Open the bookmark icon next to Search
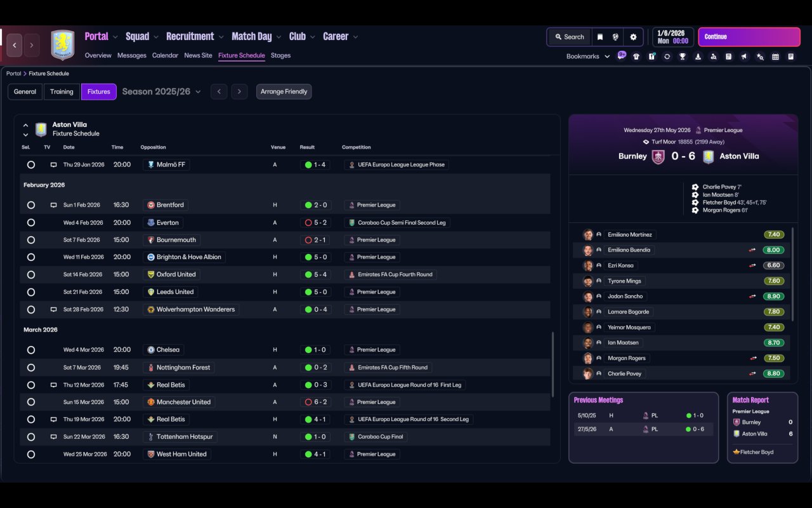The width and height of the screenshot is (812, 508). coord(599,37)
